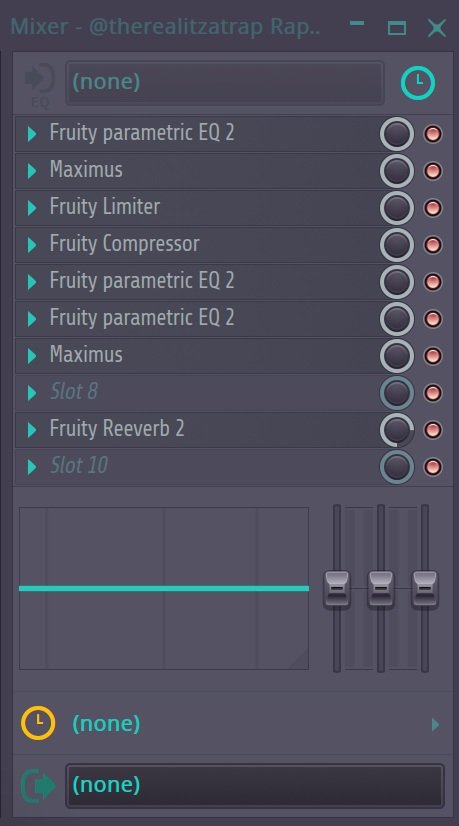
Task: Click the Fruity Limiter mix level knob
Action: click(397, 208)
